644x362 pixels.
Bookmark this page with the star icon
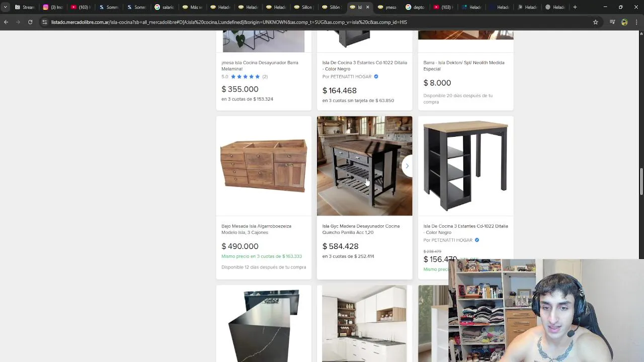[596, 22]
